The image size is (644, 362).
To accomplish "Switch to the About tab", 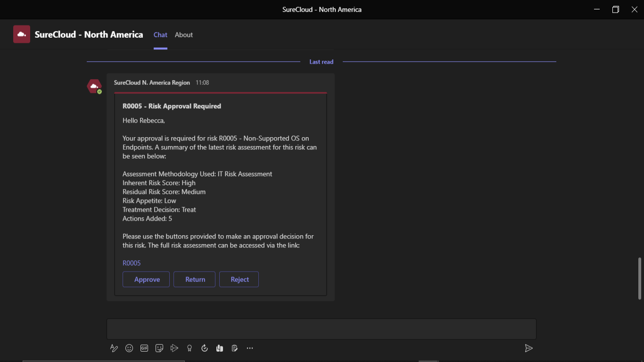I will tap(184, 35).
